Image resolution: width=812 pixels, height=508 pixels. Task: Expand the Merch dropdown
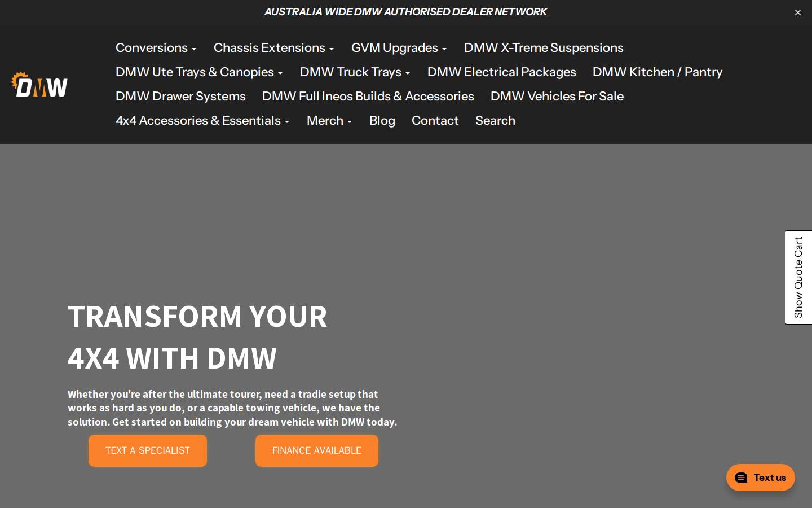tap(329, 121)
